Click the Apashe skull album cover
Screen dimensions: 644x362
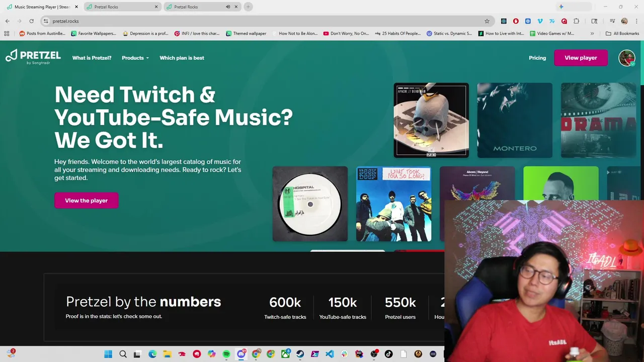pyautogui.click(x=431, y=120)
